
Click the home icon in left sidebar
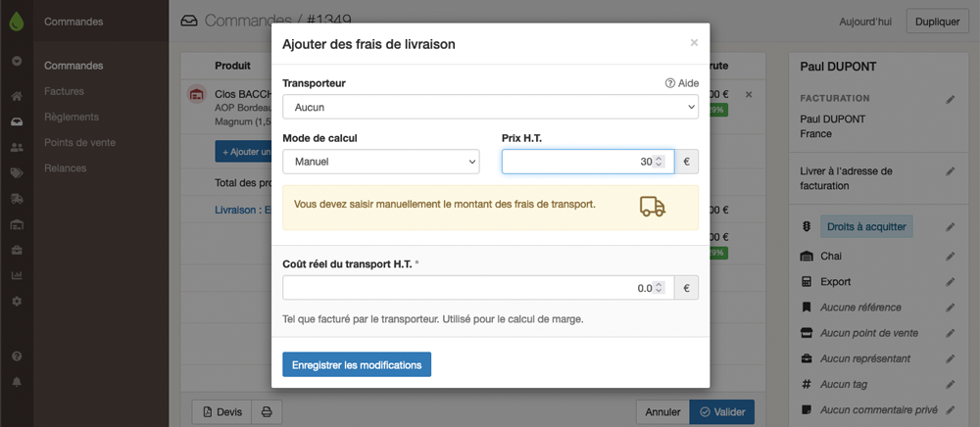pyautogui.click(x=17, y=96)
